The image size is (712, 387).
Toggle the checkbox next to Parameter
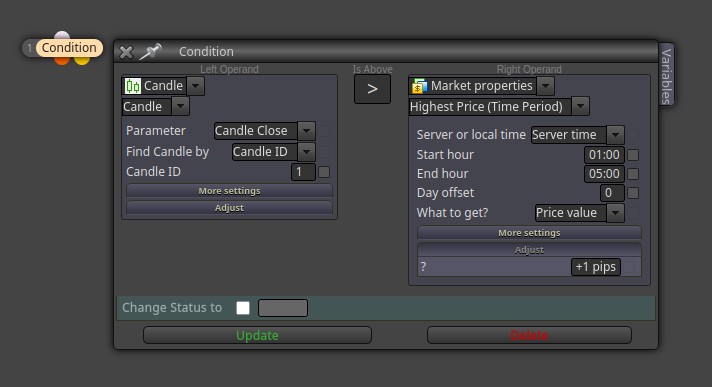coord(324,131)
